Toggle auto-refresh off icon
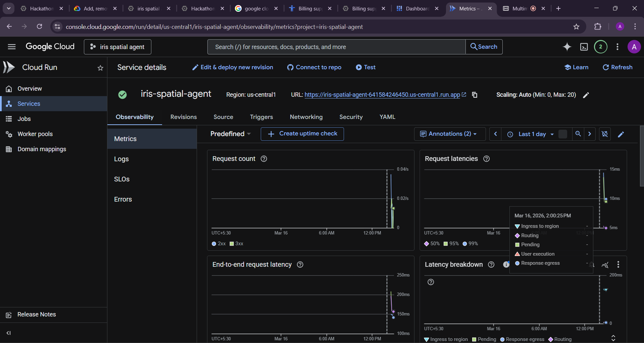Image resolution: width=644 pixels, height=343 pixels. 605,134
